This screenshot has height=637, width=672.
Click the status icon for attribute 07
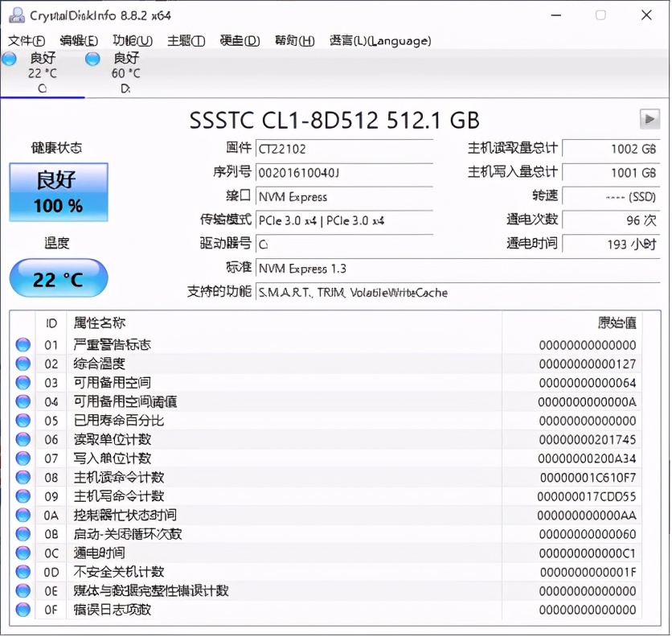(x=23, y=458)
